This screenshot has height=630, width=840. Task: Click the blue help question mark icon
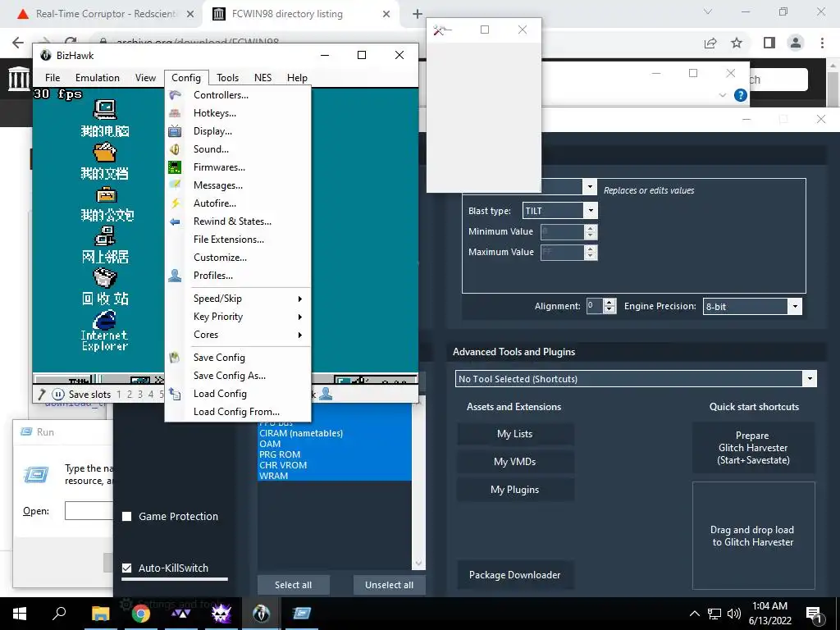[x=741, y=95]
